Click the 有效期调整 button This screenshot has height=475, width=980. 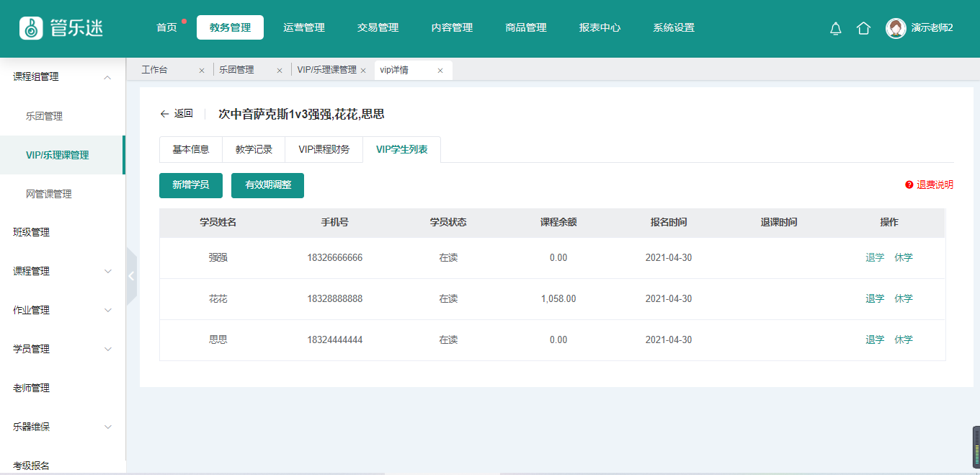click(x=267, y=185)
